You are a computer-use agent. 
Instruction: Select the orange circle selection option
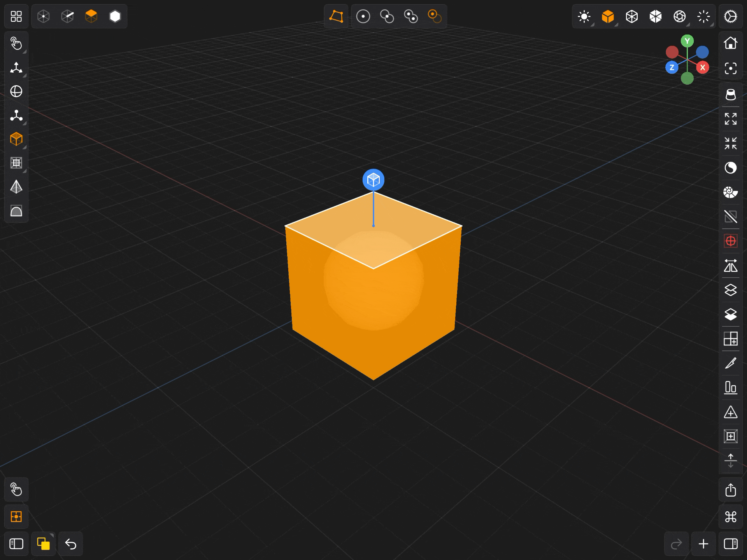click(x=435, y=16)
